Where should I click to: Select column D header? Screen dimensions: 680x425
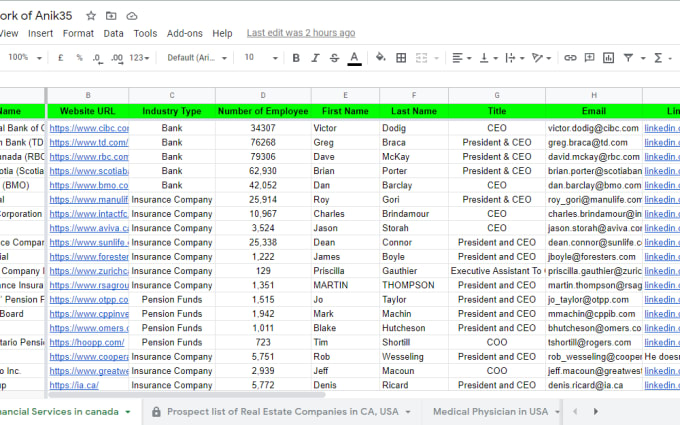[263, 95]
